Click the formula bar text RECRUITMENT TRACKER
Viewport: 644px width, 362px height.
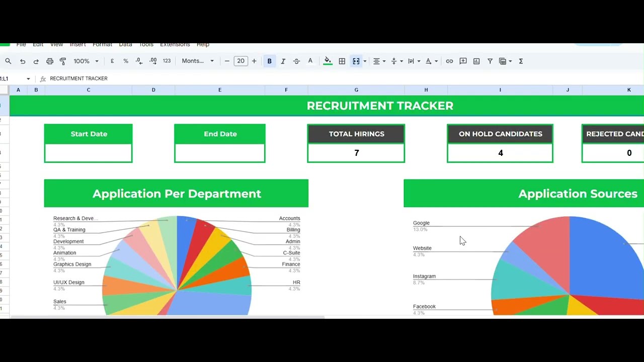point(78,78)
